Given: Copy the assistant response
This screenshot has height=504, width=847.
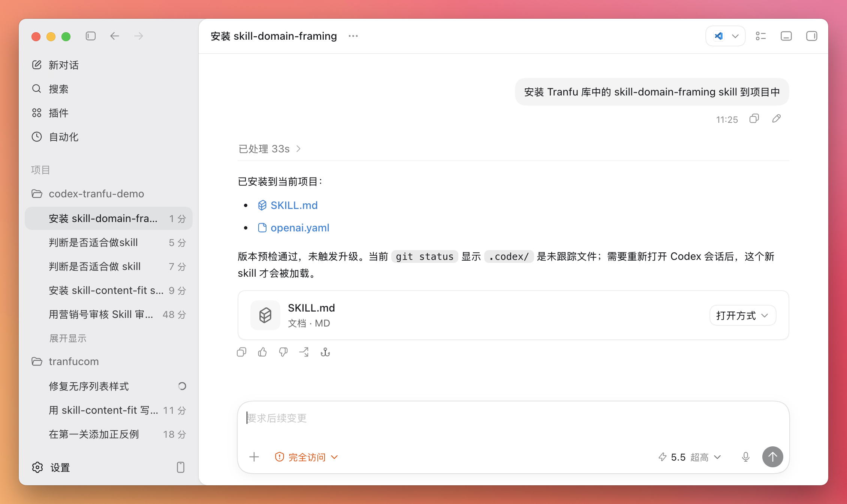Looking at the screenshot, I should [x=242, y=352].
